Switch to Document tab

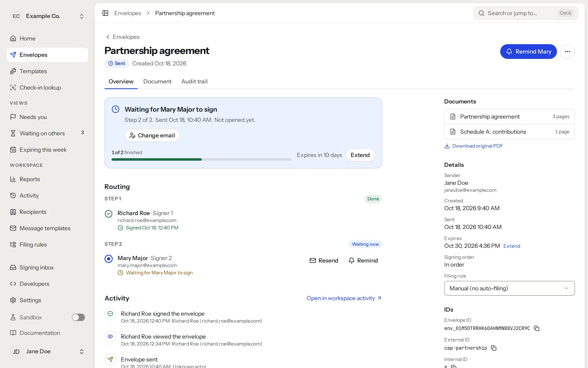(x=157, y=81)
